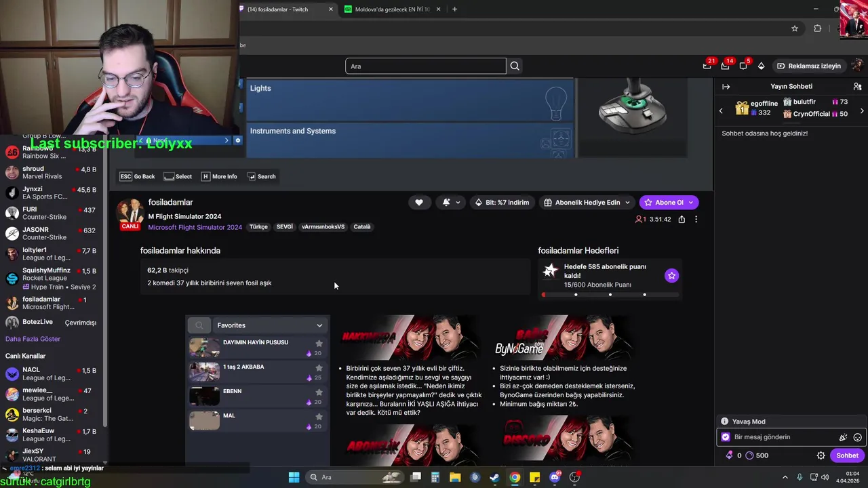Click the Twitch search magnifier button
The image size is (868, 488).
tap(515, 66)
